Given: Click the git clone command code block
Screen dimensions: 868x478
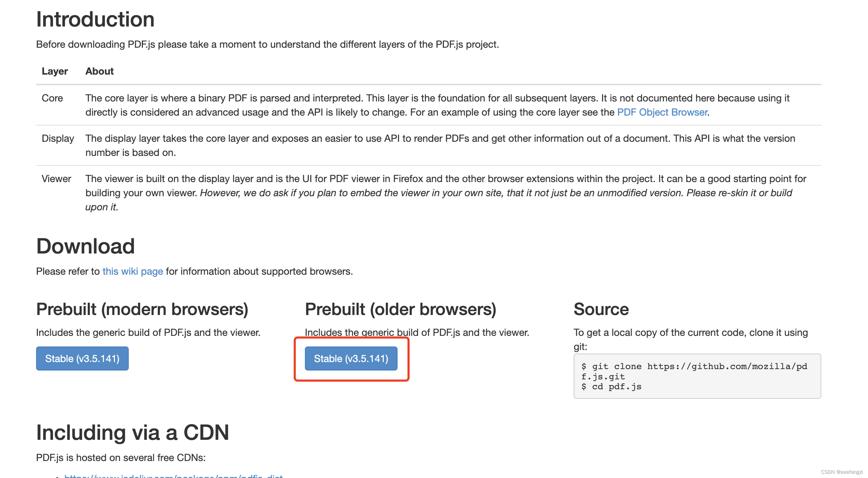Looking at the screenshot, I should pos(697,376).
